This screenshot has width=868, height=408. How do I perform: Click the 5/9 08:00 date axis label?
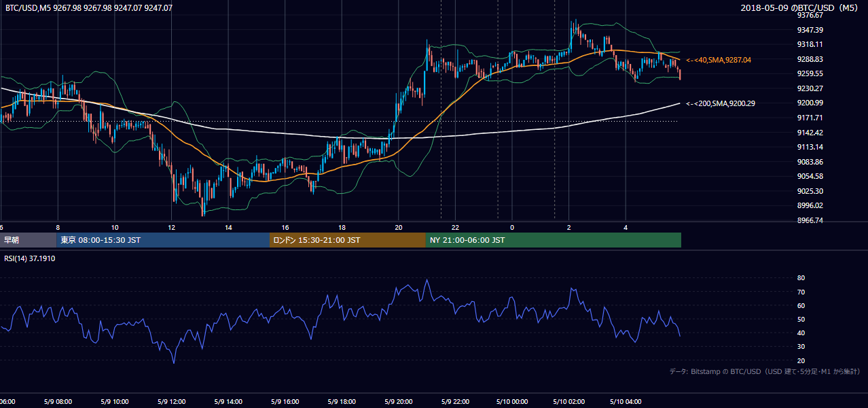click(57, 402)
